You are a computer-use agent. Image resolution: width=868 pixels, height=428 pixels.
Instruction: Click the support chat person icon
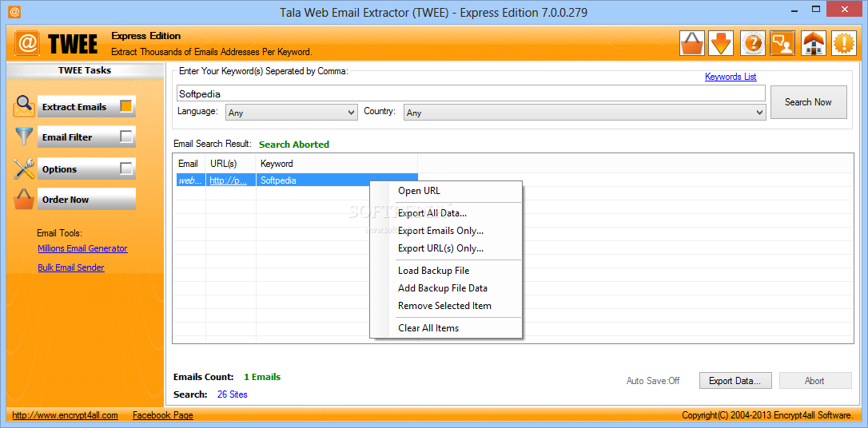pyautogui.click(x=782, y=43)
